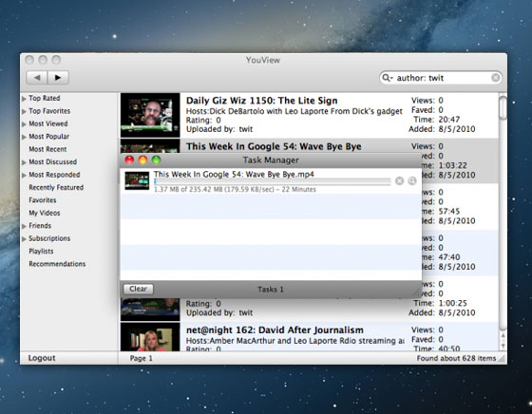The height and width of the screenshot is (414, 532).
Task: Click the vertical scrollbar thumb in video list
Action: [503, 108]
